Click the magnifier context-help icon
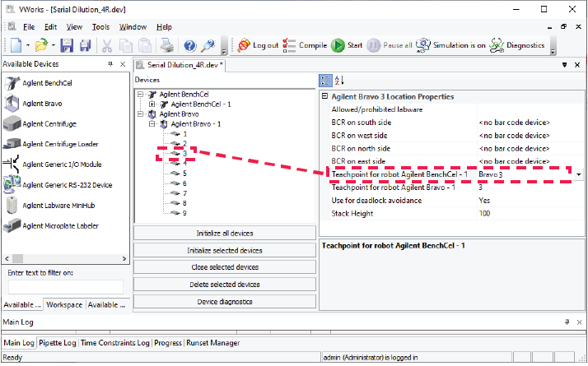This screenshot has height=366, width=588. click(x=208, y=45)
